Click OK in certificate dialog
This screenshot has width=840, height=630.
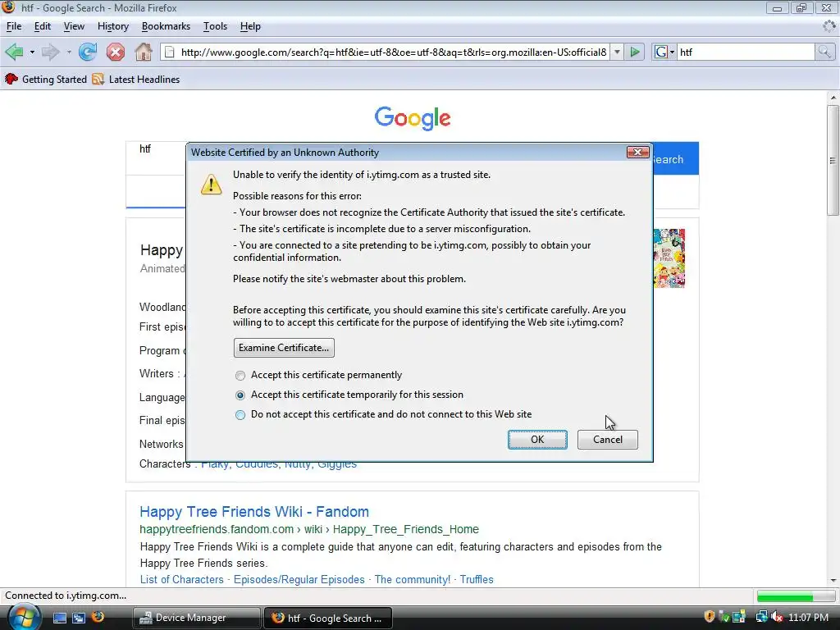click(x=537, y=440)
